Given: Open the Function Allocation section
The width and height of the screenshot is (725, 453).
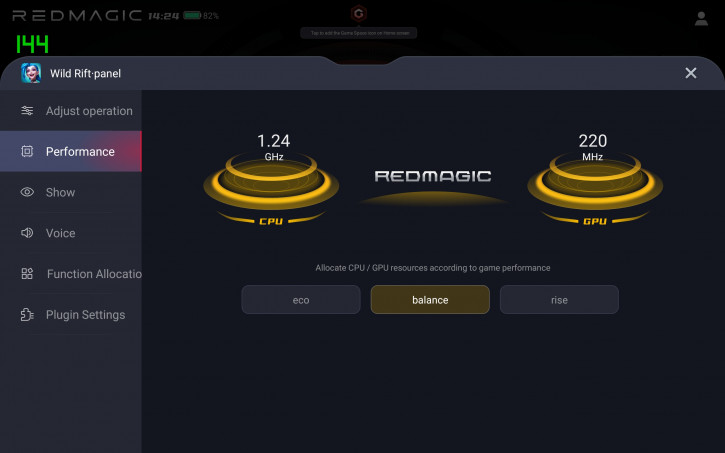Looking at the screenshot, I should click(x=71, y=274).
